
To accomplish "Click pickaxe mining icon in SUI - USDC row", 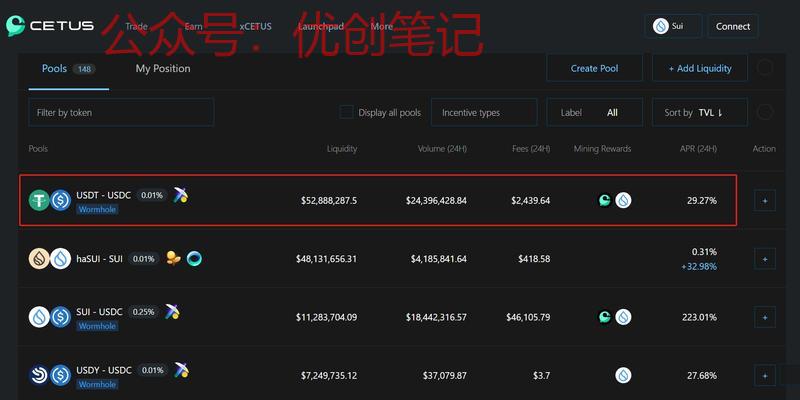I will click(172, 312).
